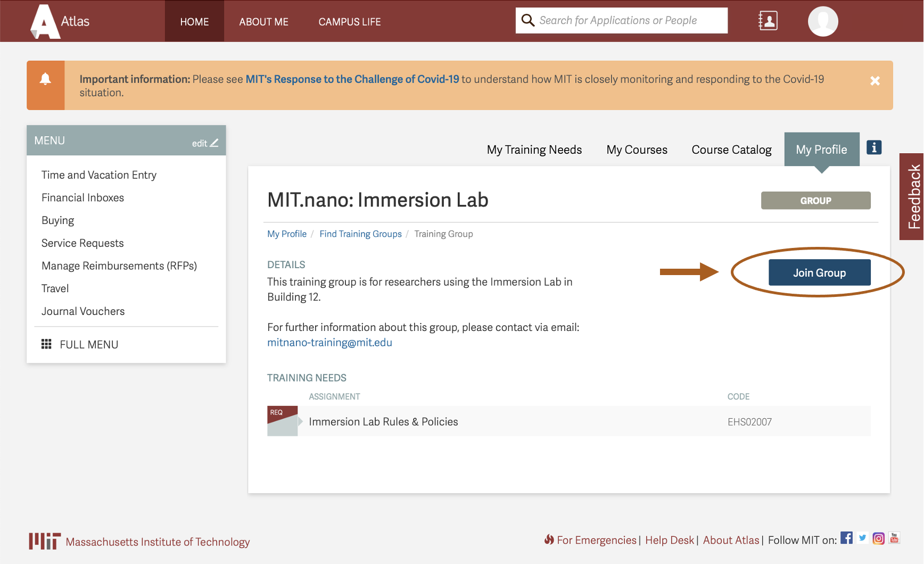The height and width of the screenshot is (564, 924).
Task: Click My Profile breadcrumb link
Action: point(287,234)
